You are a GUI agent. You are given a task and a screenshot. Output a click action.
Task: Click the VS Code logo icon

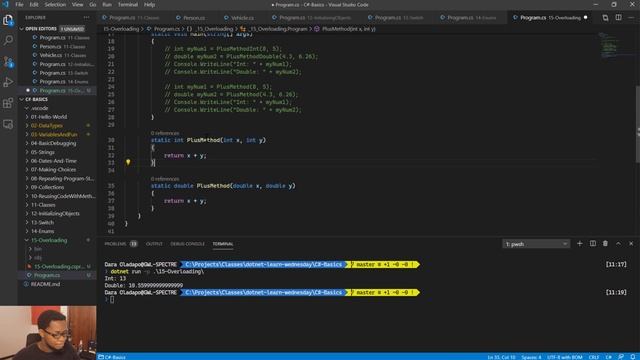pos(5,4)
